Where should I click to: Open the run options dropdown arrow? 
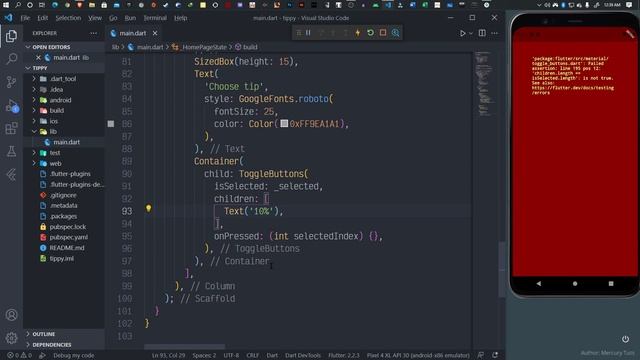click(471, 33)
